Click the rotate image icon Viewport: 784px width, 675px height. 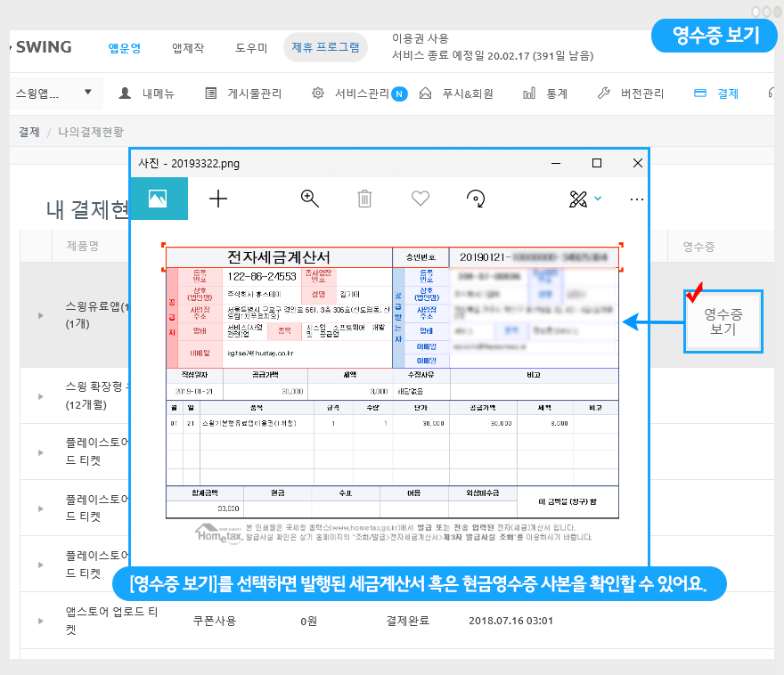[x=477, y=199]
